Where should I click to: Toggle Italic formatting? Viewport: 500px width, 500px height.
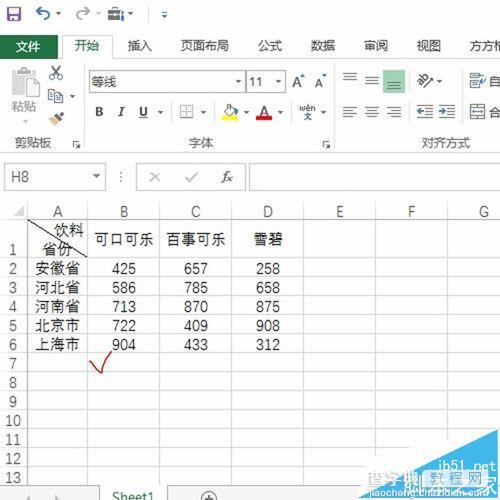point(121,112)
